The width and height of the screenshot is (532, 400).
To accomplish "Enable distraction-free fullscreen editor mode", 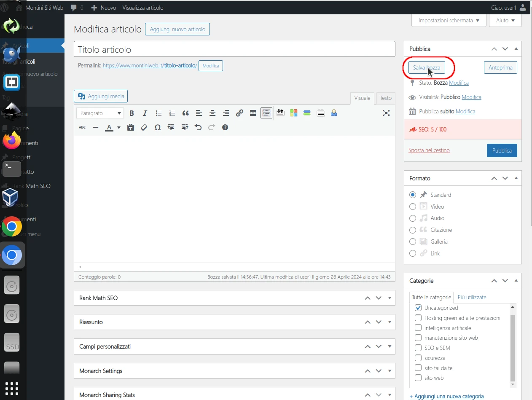I will pyautogui.click(x=386, y=113).
